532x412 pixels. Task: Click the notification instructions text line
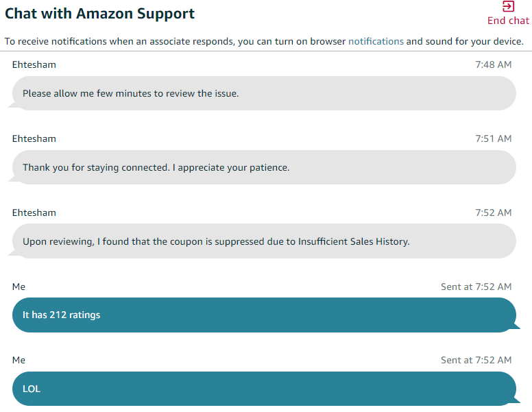coord(264,41)
